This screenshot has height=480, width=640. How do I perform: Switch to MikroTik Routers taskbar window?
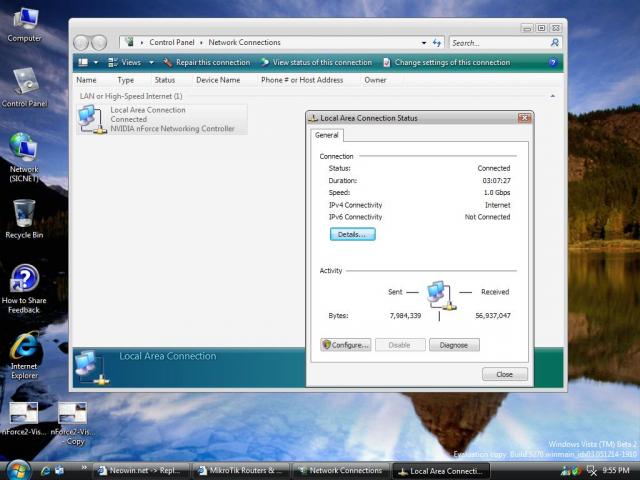241,471
